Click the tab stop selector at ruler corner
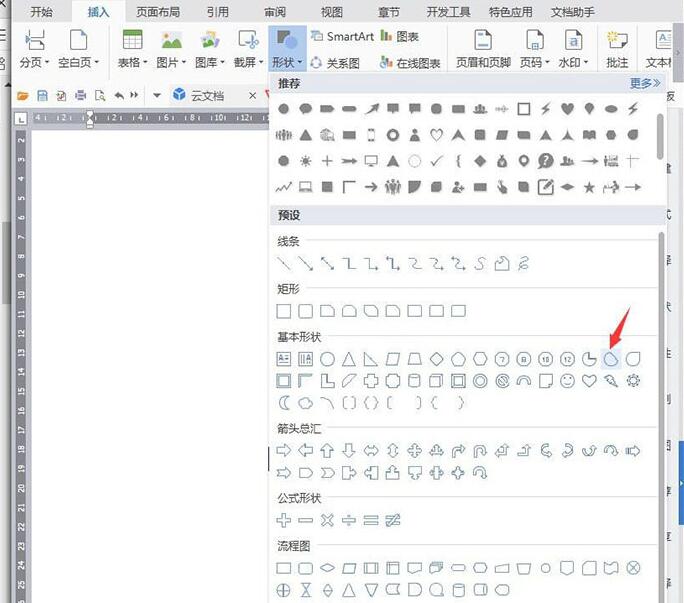The width and height of the screenshot is (684, 603). point(21,118)
